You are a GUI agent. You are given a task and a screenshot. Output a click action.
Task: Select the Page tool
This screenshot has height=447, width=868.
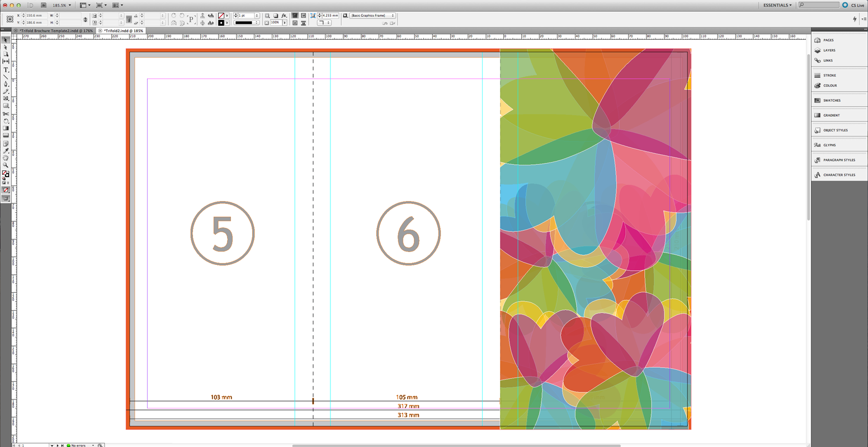(6, 54)
